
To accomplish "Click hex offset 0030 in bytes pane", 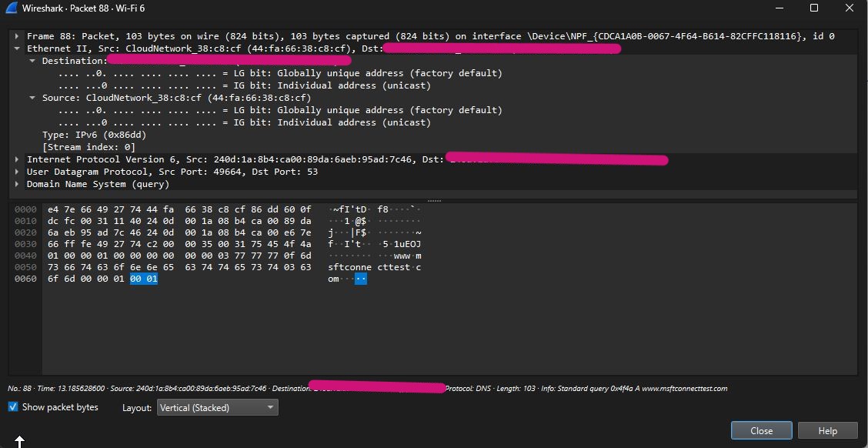I will tap(25, 244).
